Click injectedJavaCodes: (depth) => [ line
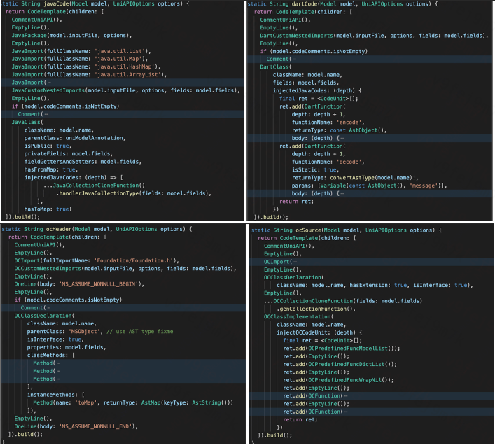The image size is (495, 448). 74,177
